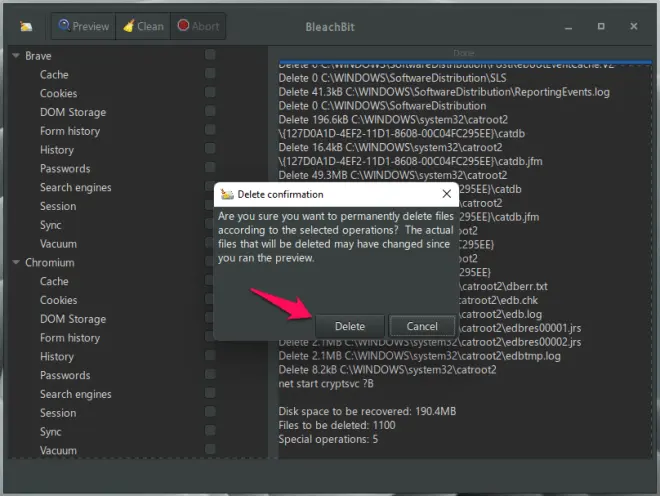Screen dimensions: 660x496
Task: Click the SoftwareDistribution\SLS delete line
Action: click(x=392, y=78)
